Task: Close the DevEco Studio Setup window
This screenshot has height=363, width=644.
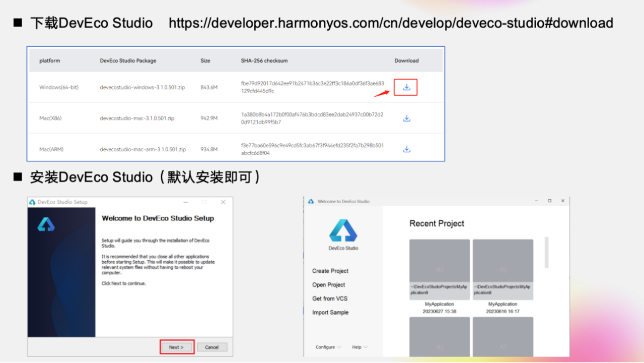Action: (223, 202)
